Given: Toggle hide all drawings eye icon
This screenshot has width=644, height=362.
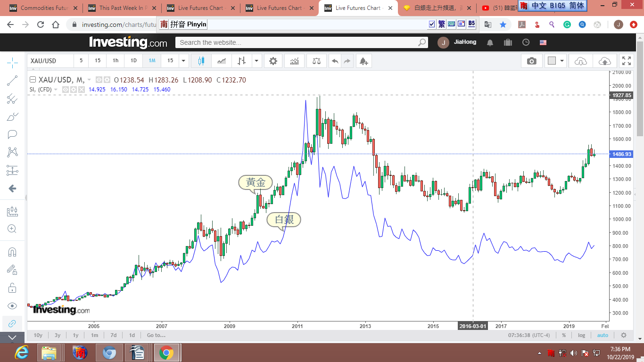Looking at the screenshot, I should (12, 306).
